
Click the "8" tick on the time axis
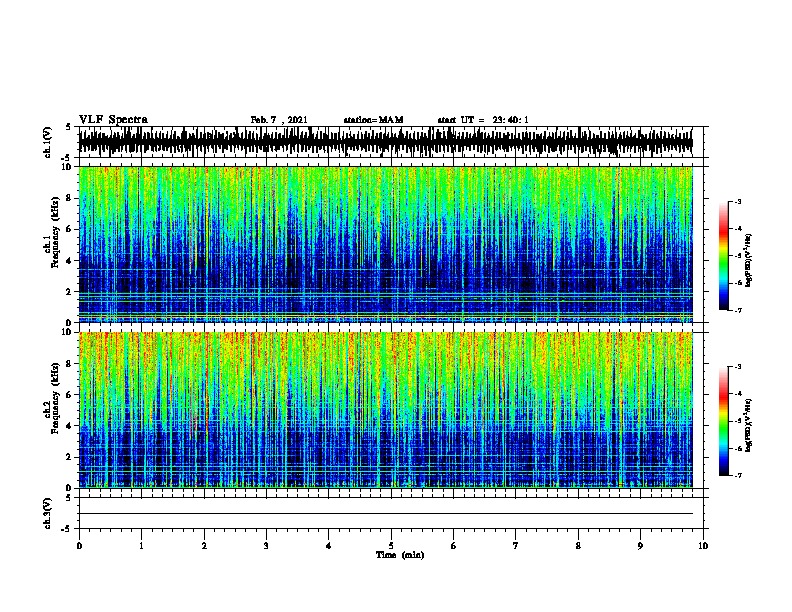(x=578, y=545)
